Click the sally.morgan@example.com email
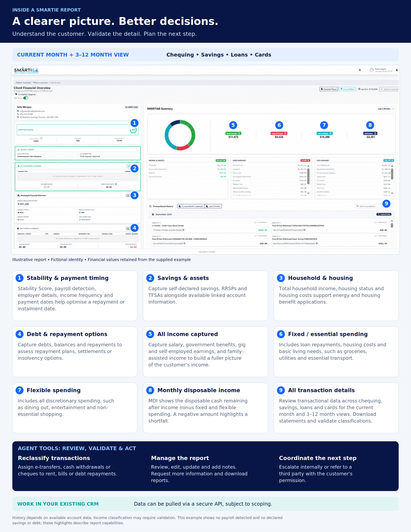This screenshot has width=411, height=532. (x=32, y=111)
